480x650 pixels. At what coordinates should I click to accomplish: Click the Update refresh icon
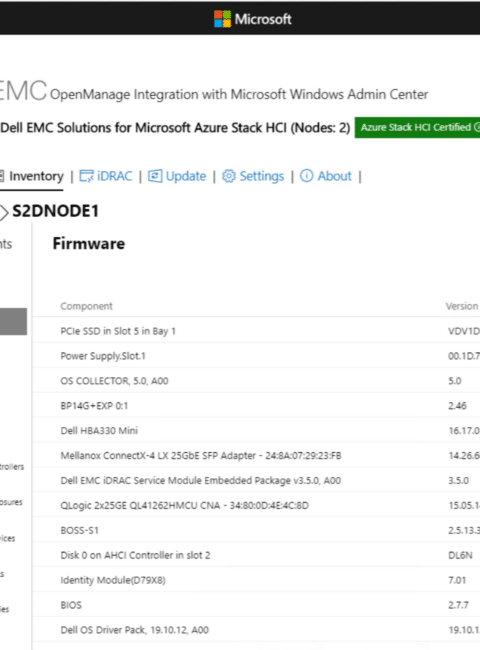coord(155,176)
